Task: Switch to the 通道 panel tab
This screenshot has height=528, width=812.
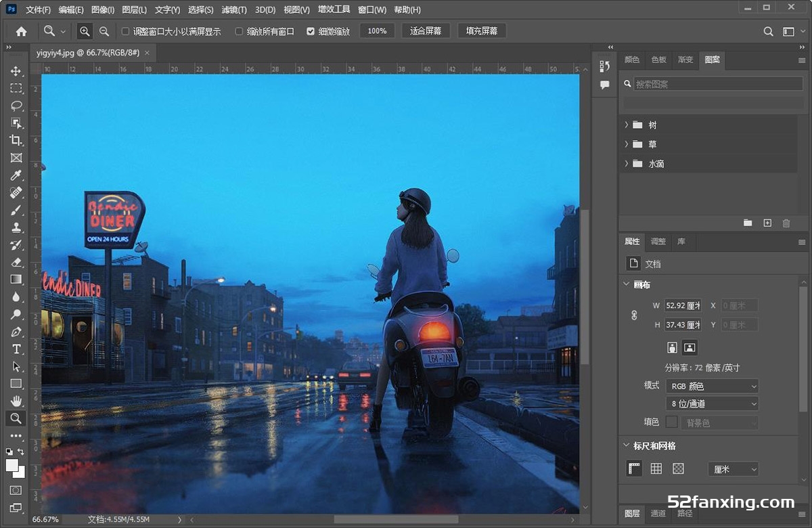Action: click(658, 514)
